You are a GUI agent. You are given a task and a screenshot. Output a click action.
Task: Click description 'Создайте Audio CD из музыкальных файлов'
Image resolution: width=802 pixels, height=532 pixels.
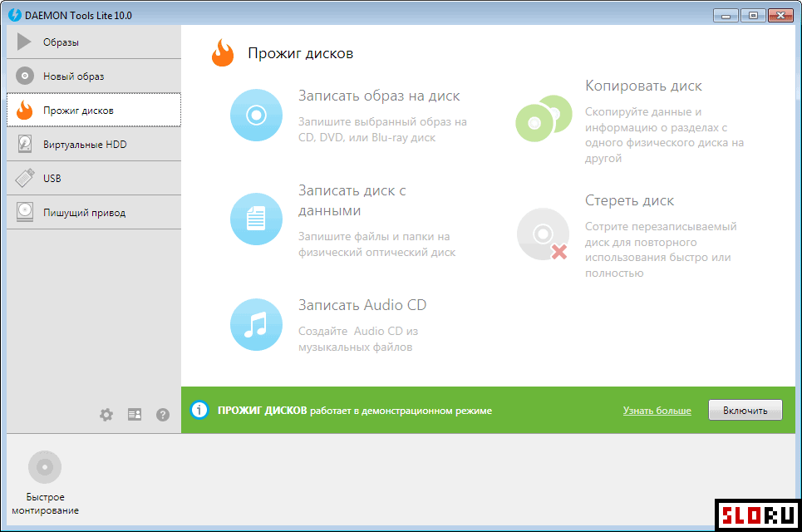click(x=358, y=338)
